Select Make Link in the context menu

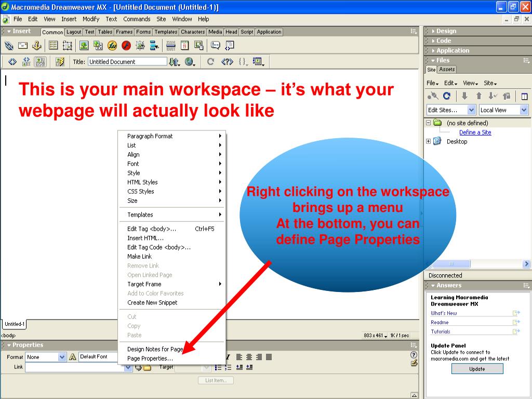(x=171, y=257)
